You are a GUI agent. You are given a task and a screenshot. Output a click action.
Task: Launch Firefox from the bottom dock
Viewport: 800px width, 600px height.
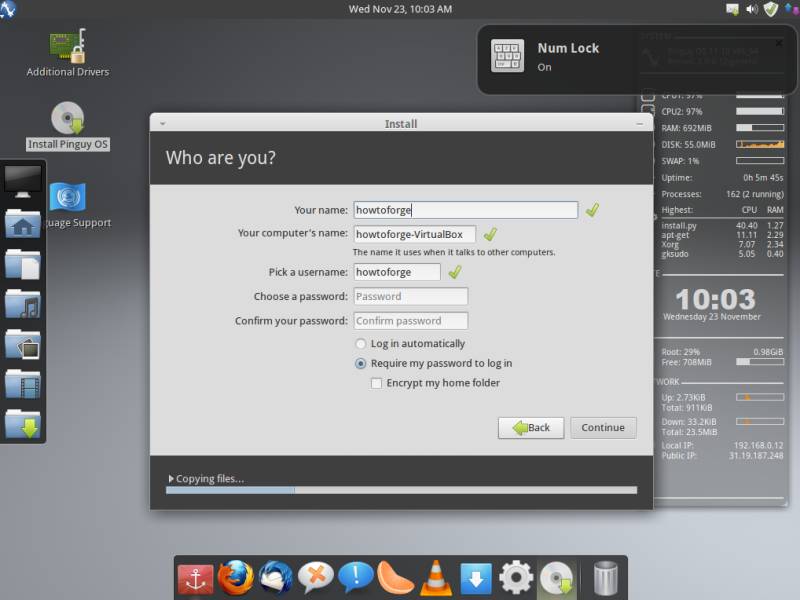(x=235, y=578)
